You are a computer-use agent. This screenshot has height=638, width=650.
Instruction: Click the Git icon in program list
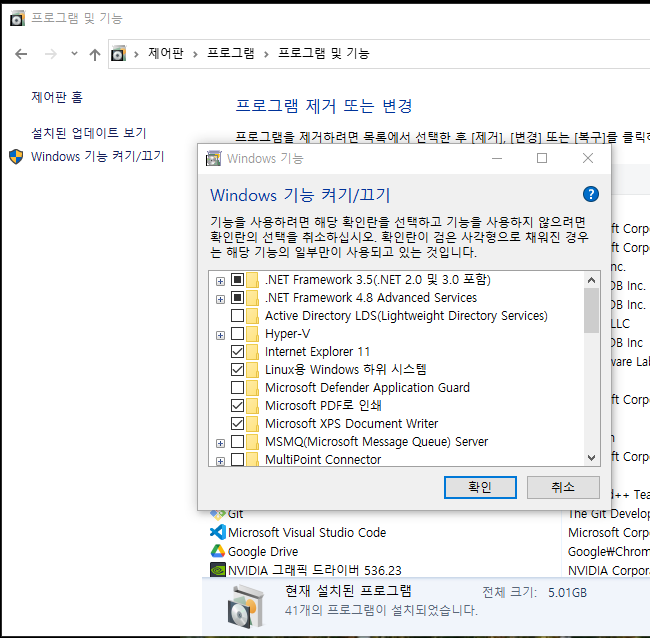218,514
